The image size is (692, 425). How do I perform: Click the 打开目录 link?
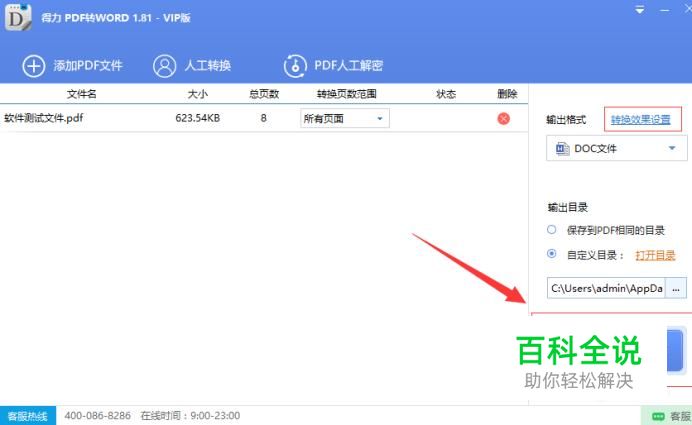pos(655,255)
